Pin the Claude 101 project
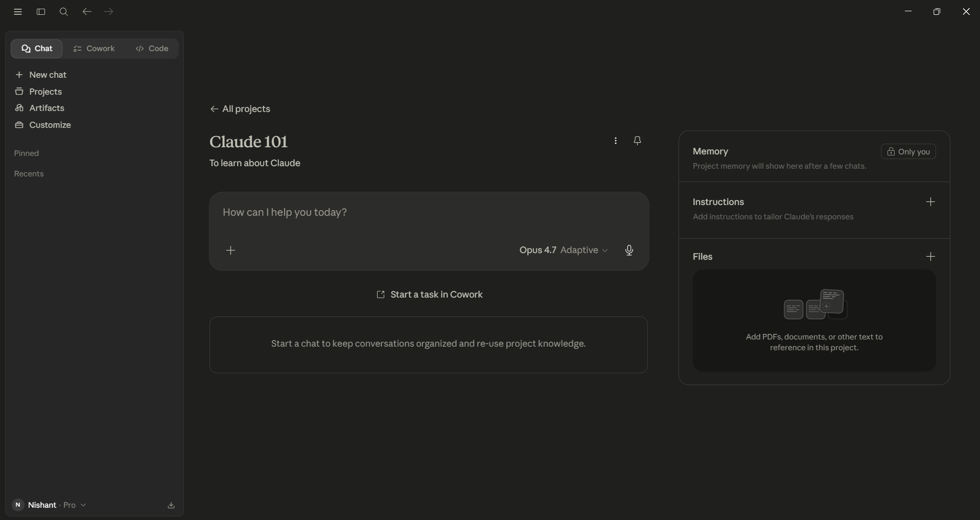 click(638, 141)
